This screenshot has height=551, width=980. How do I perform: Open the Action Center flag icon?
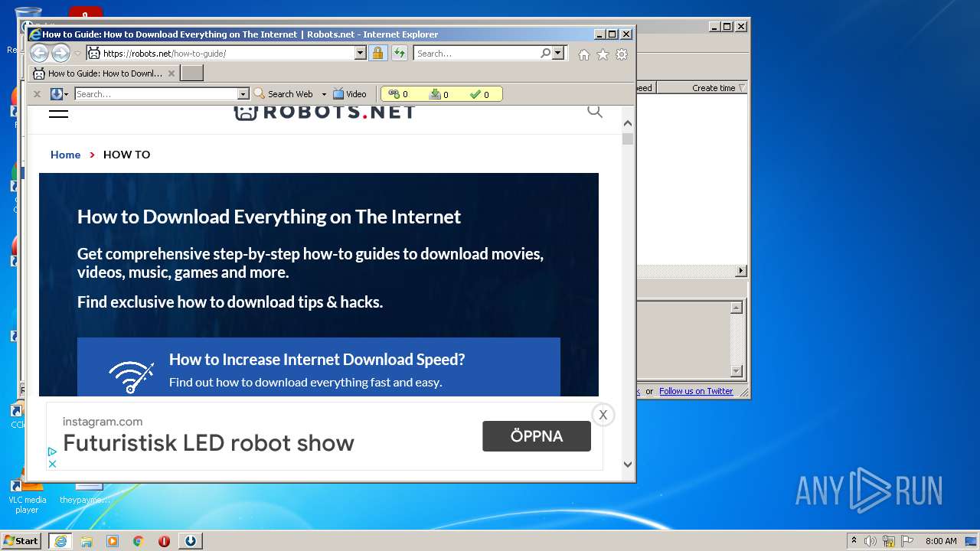click(x=907, y=541)
